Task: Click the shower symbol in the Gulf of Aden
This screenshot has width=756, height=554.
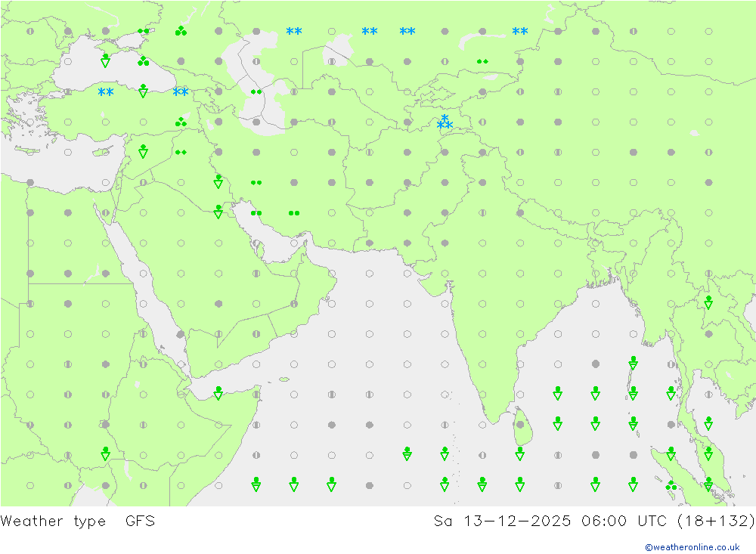Action: (x=218, y=393)
